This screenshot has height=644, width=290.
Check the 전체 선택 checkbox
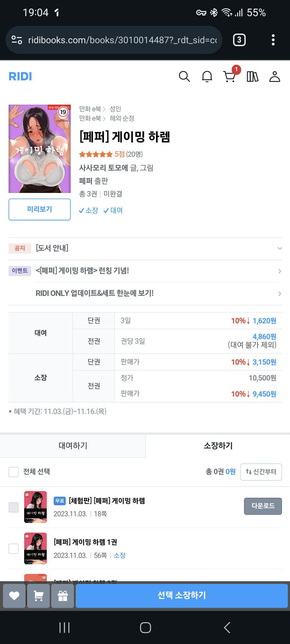click(13, 472)
